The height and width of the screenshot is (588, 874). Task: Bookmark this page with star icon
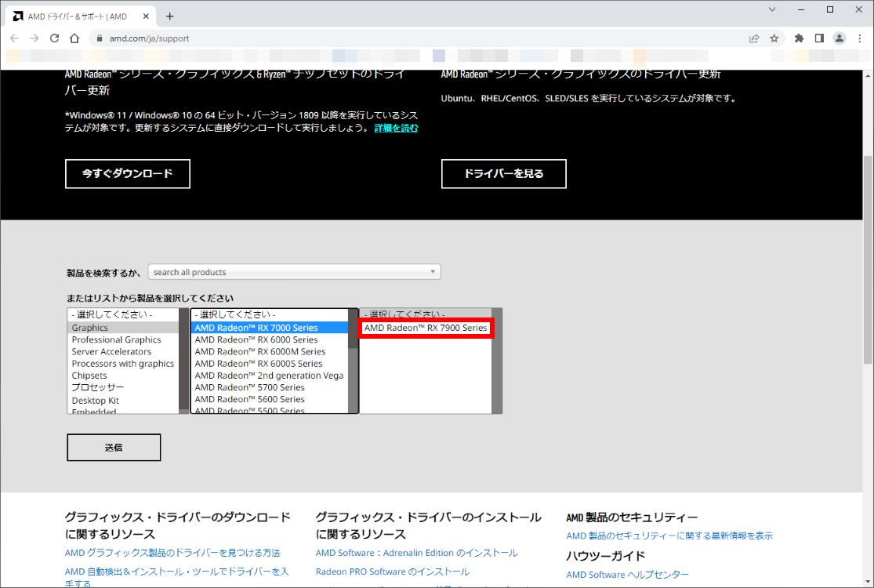[x=774, y=38]
